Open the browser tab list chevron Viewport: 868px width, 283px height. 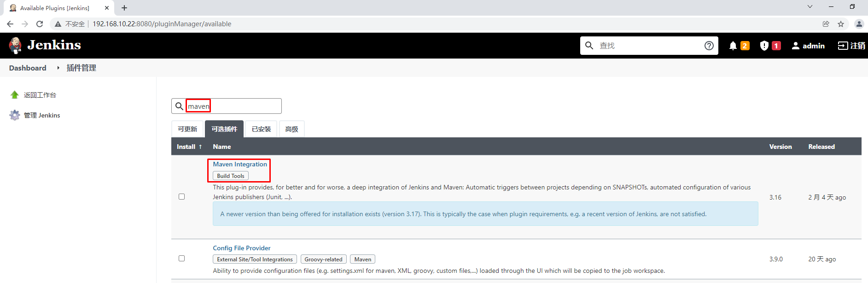pyautogui.click(x=810, y=7)
